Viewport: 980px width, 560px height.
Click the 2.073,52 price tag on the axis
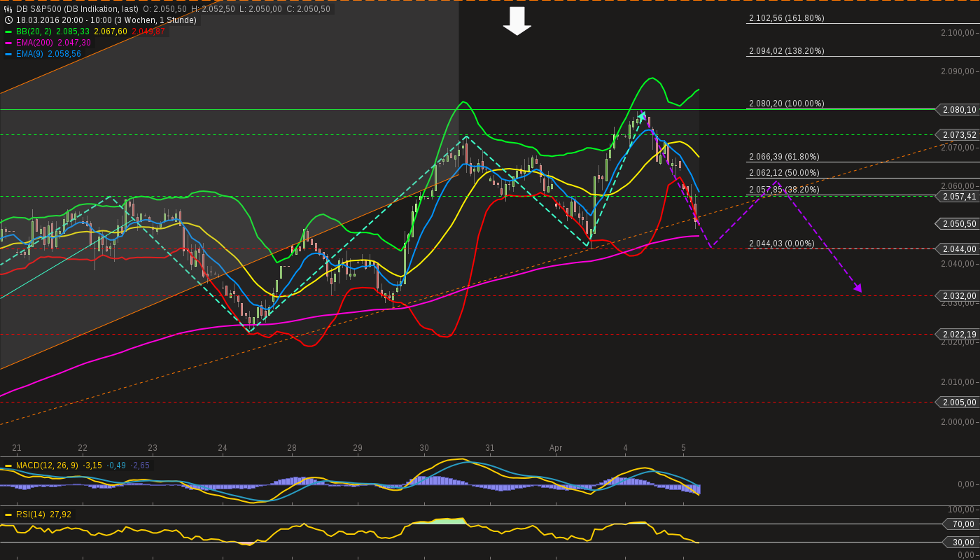(x=956, y=135)
